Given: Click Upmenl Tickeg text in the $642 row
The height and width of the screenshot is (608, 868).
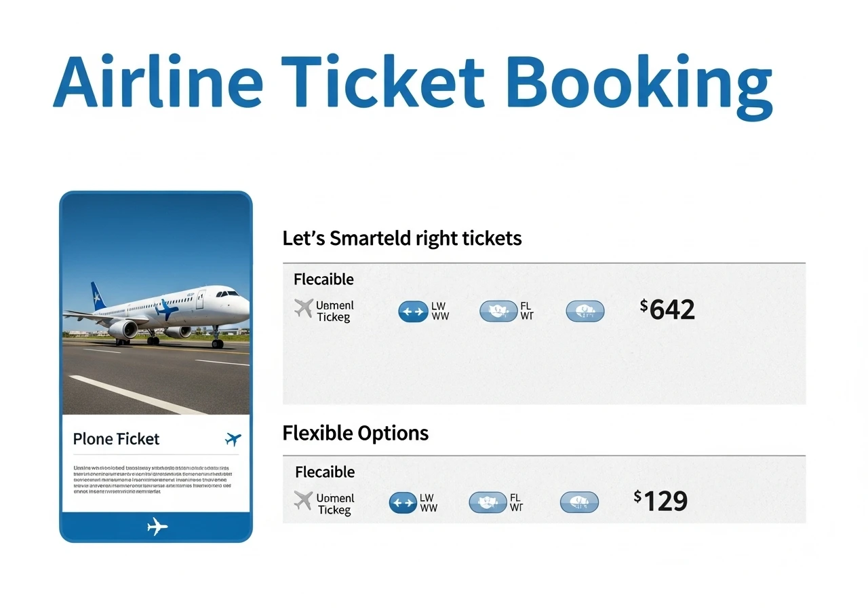Looking at the screenshot, I should coord(334,311).
